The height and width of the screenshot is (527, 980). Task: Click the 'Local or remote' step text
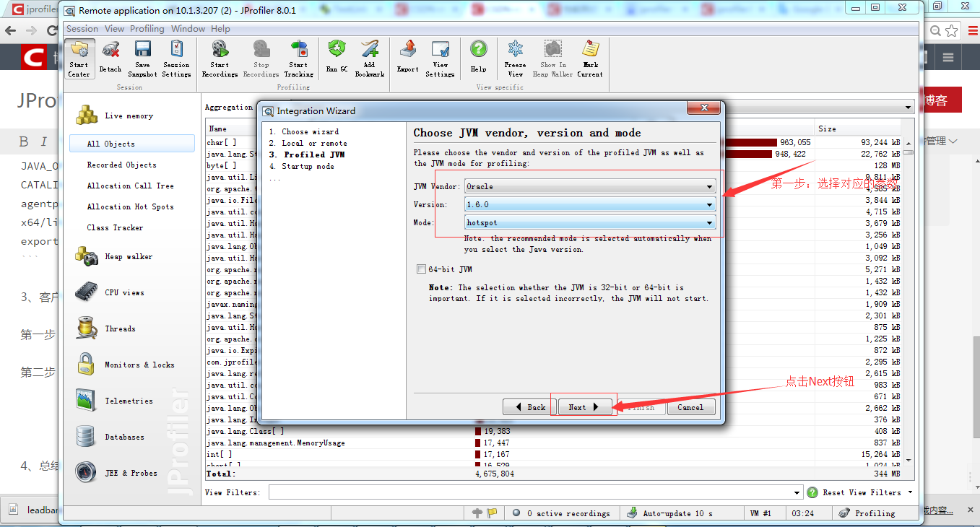coord(314,143)
